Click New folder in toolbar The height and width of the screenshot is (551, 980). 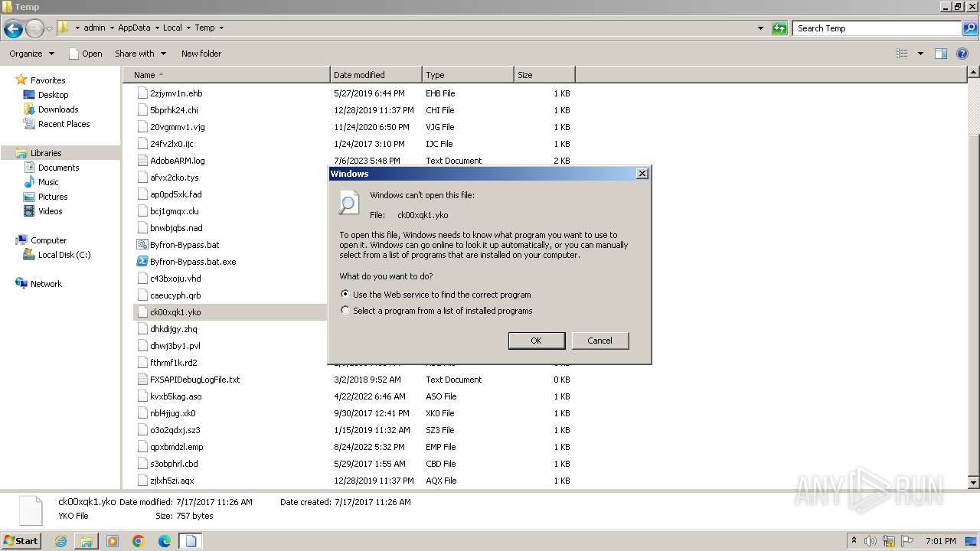coord(201,54)
